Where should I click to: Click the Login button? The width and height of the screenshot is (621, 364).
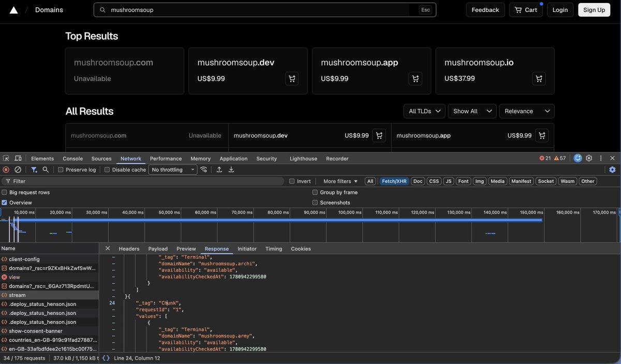click(560, 10)
